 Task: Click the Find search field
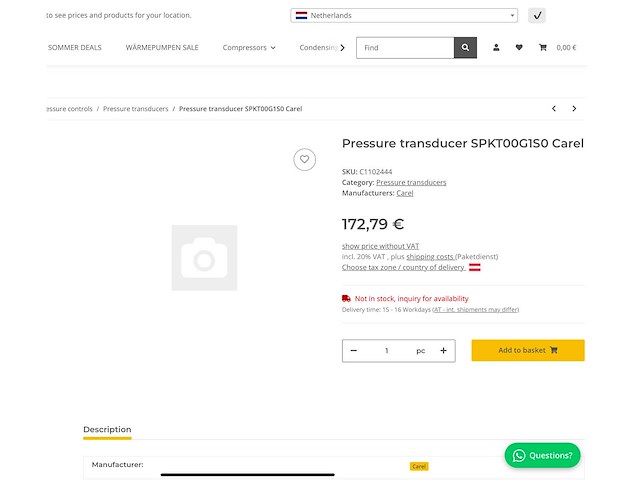(x=405, y=48)
